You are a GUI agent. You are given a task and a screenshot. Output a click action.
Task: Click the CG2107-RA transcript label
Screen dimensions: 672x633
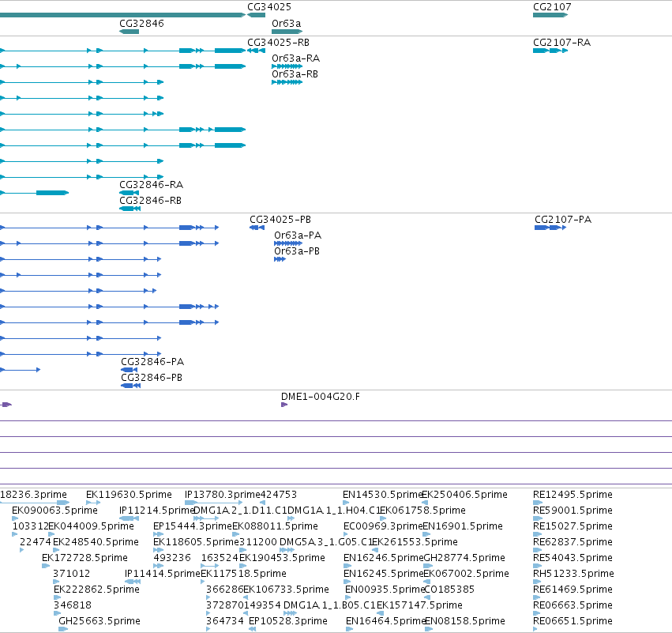point(562,43)
